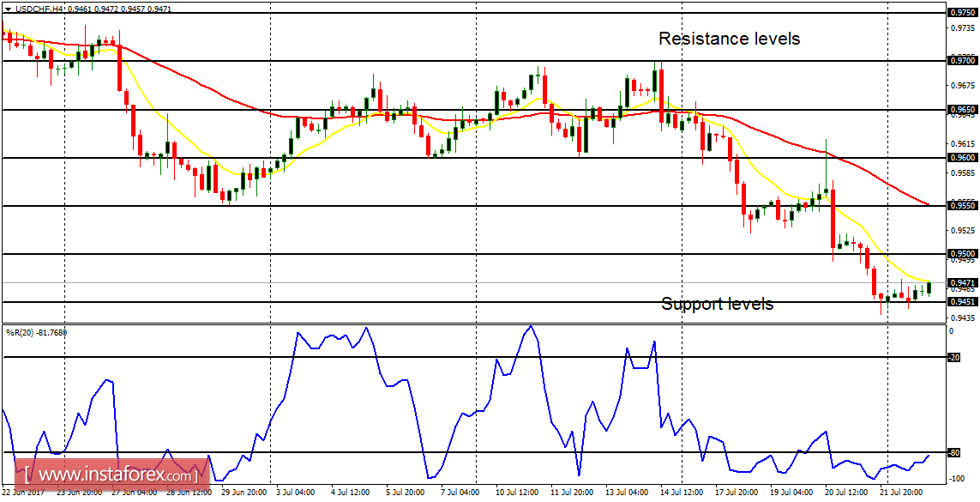The height and width of the screenshot is (502, 980).
Task: Click the 0.9525 price axis value
Action: tap(962, 230)
